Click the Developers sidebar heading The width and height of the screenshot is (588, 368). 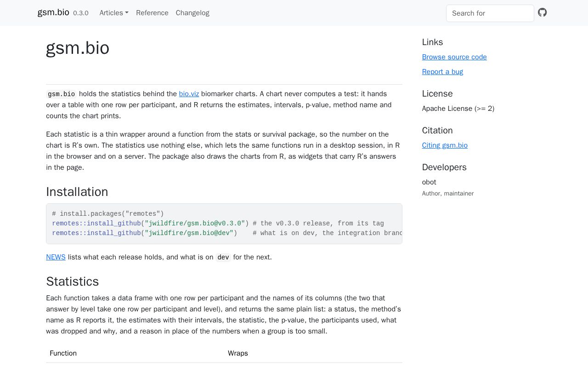pos(444,167)
